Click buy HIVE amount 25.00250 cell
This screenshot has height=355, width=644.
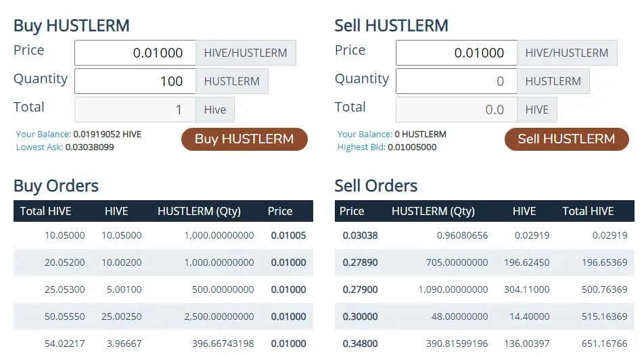click(x=122, y=316)
